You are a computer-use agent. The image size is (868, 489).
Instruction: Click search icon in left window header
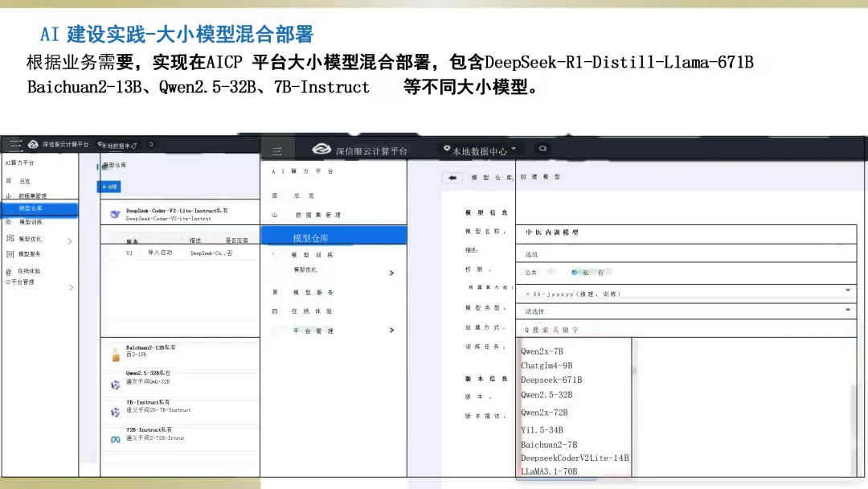[151, 145]
